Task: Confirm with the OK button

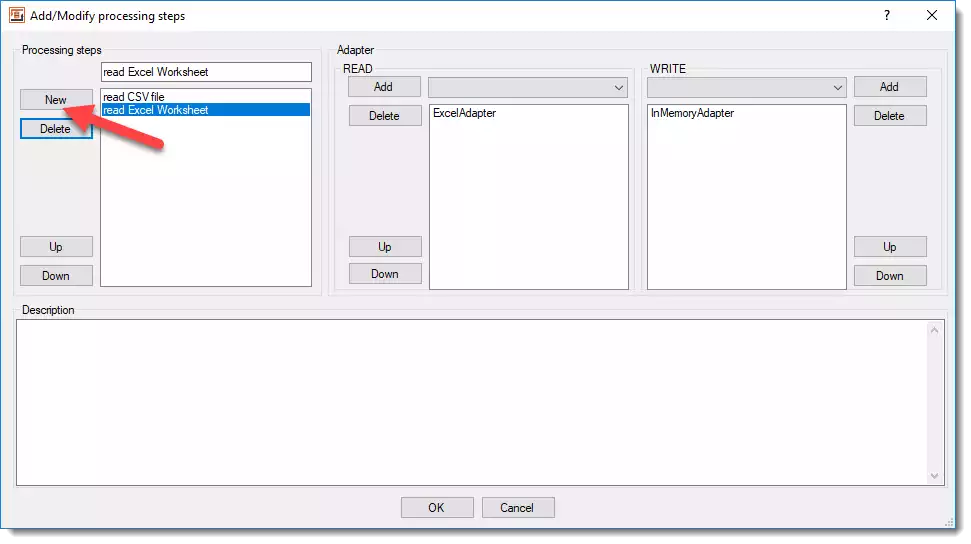Action: pyautogui.click(x=436, y=508)
